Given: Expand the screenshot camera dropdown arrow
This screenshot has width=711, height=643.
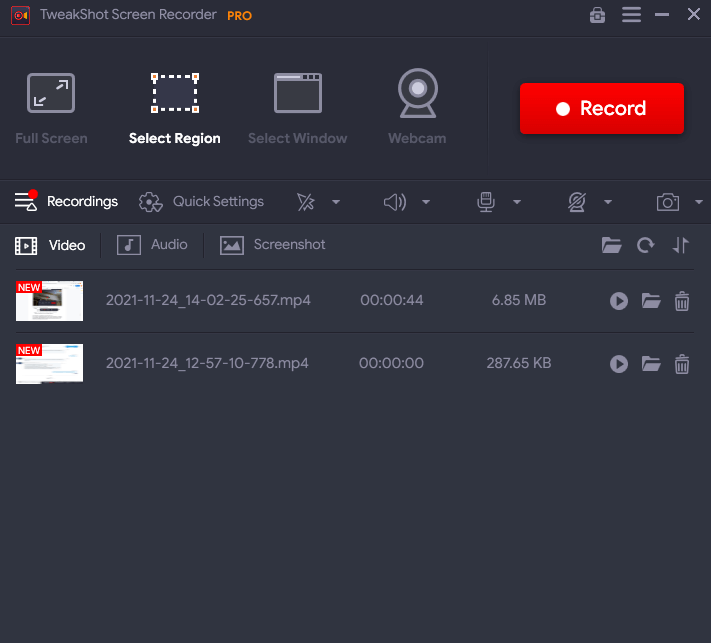Looking at the screenshot, I should pyautogui.click(x=699, y=202).
